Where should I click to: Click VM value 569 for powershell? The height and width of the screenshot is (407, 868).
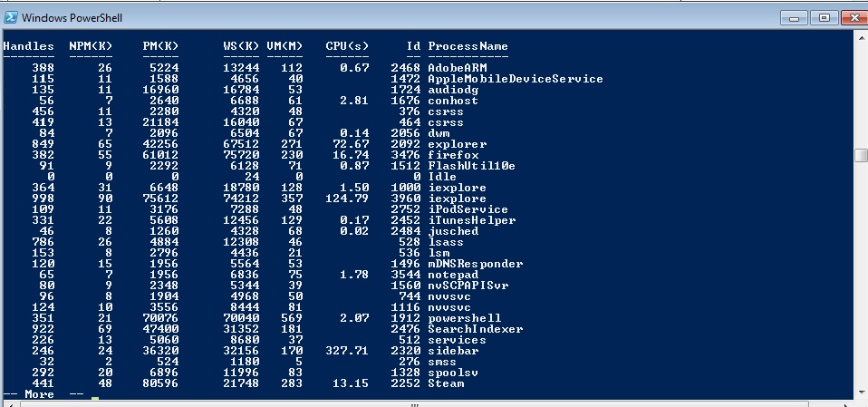coord(292,318)
